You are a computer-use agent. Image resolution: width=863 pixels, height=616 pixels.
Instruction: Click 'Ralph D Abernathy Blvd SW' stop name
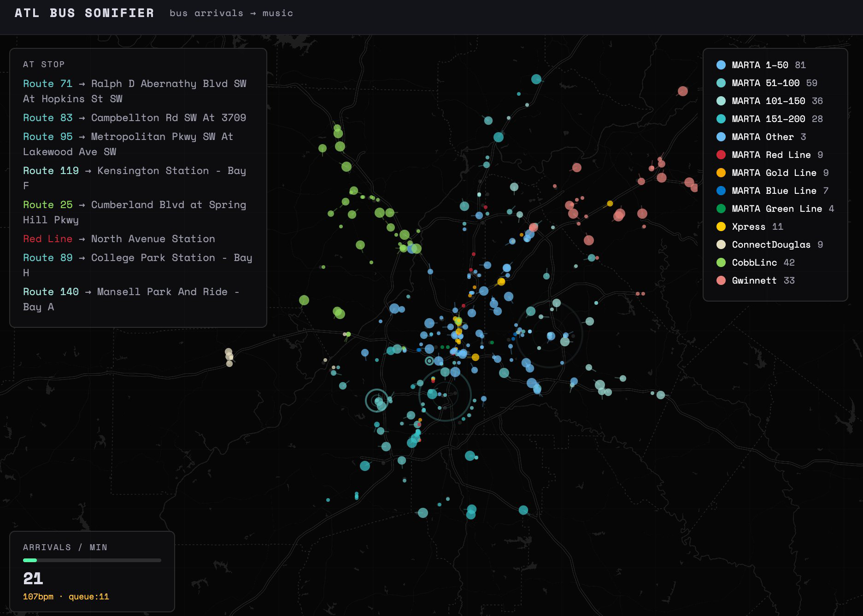click(169, 84)
